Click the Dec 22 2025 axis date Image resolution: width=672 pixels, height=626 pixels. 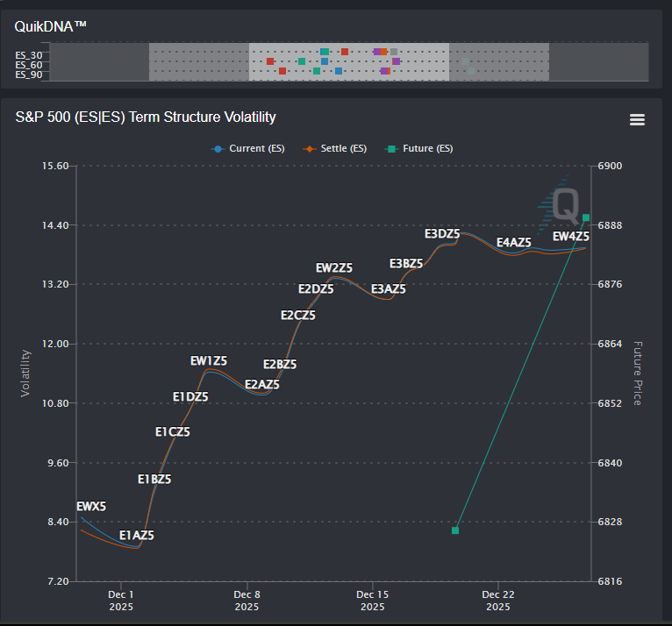coord(498,601)
